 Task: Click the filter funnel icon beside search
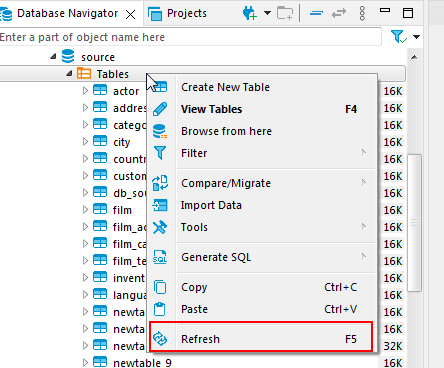point(398,36)
